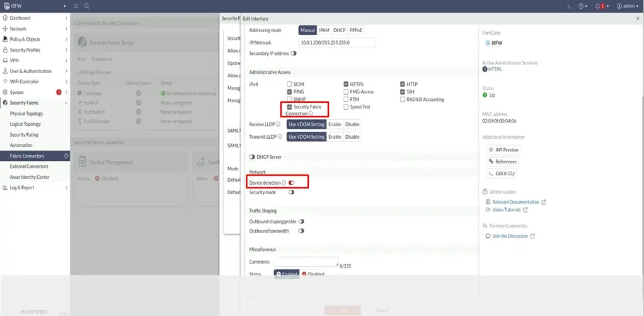Expand the Network menu

click(x=35, y=29)
